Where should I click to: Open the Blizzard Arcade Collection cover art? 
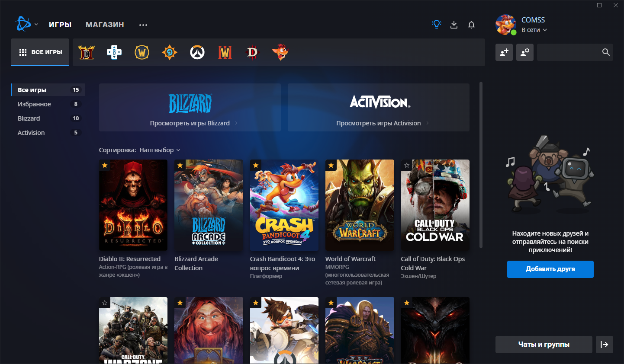(x=209, y=205)
